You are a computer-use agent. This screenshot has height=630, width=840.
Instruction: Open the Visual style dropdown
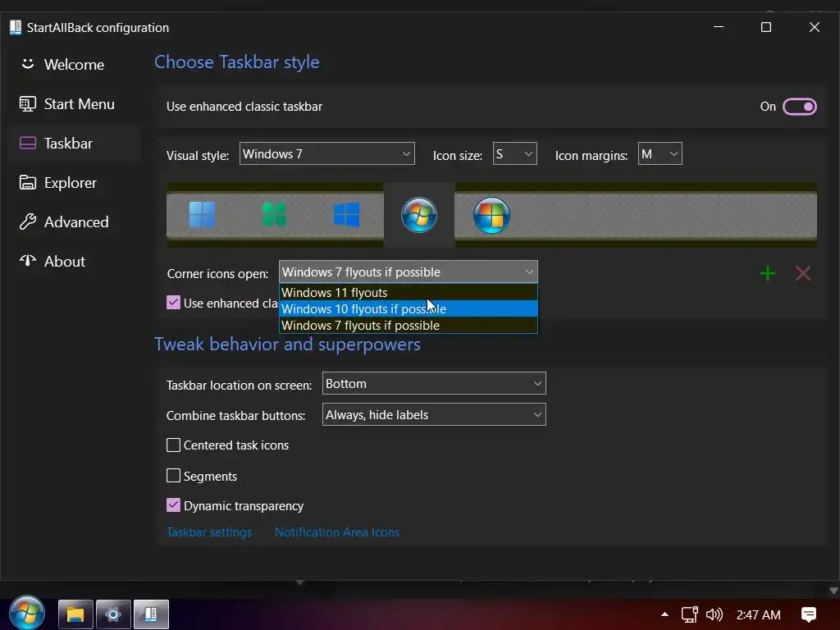coord(326,153)
